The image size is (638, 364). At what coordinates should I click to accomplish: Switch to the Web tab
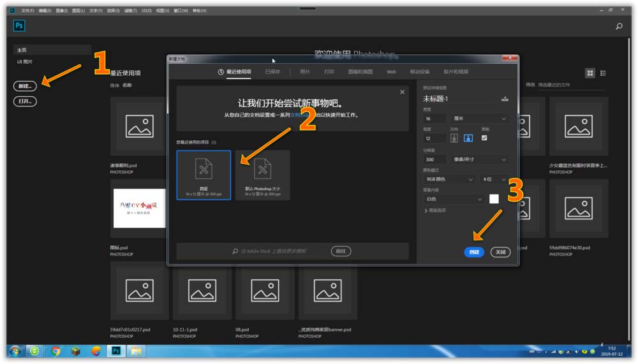391,72
